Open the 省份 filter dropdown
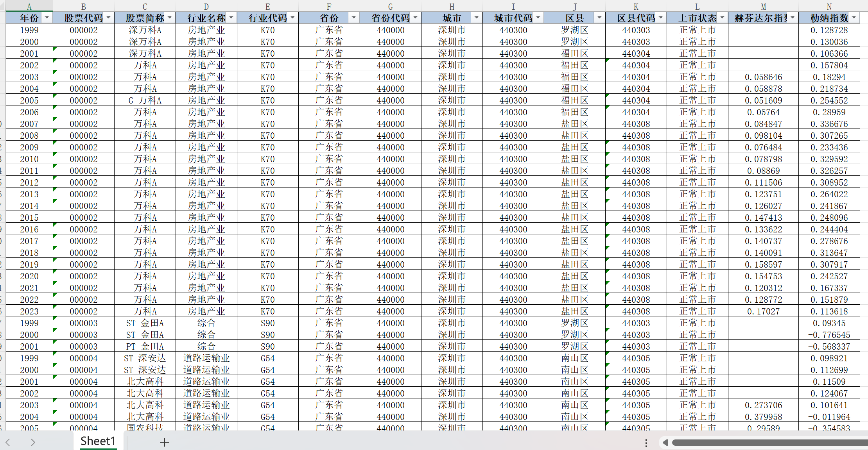 (354, 18)
